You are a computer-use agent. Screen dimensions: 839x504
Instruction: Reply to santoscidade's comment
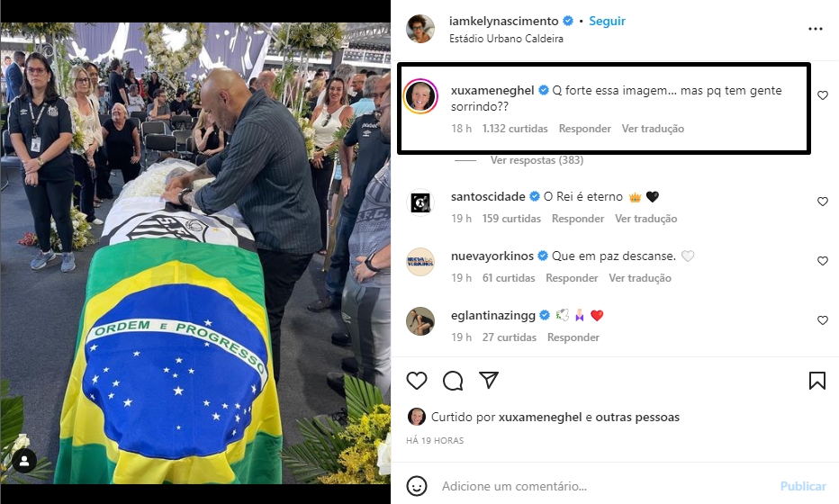pyautogui.click(x=578, y=219)
